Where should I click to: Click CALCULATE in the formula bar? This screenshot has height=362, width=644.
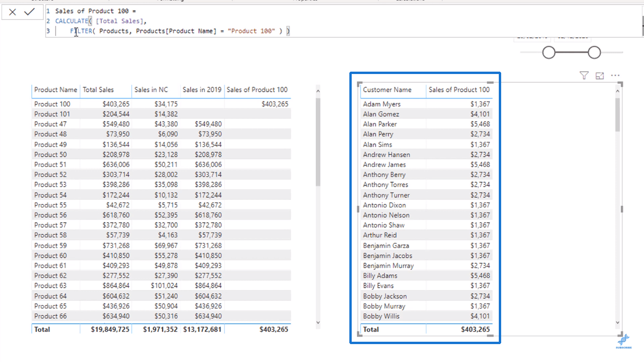pos(72,21)
